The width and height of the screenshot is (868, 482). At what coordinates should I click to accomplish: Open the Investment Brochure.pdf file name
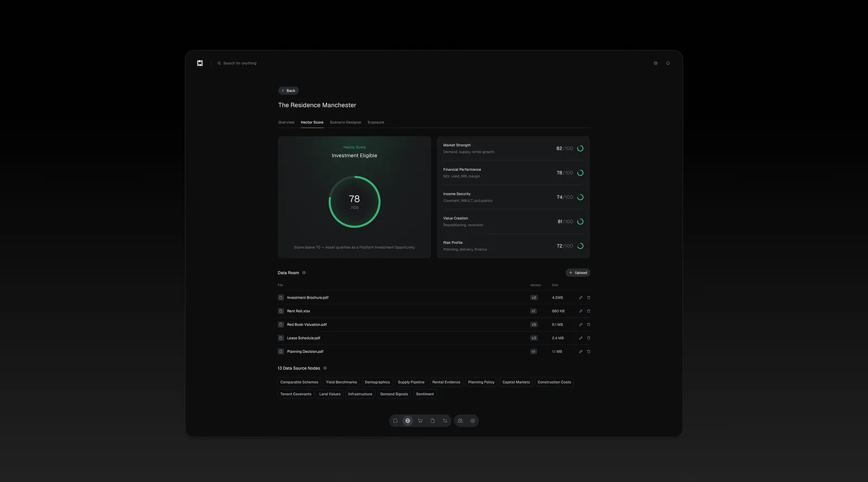pyautogui.click(x=308, y=298)
